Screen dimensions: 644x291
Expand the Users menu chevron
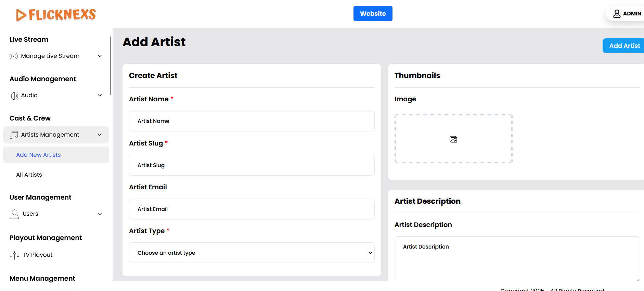(x=100, y=214)
